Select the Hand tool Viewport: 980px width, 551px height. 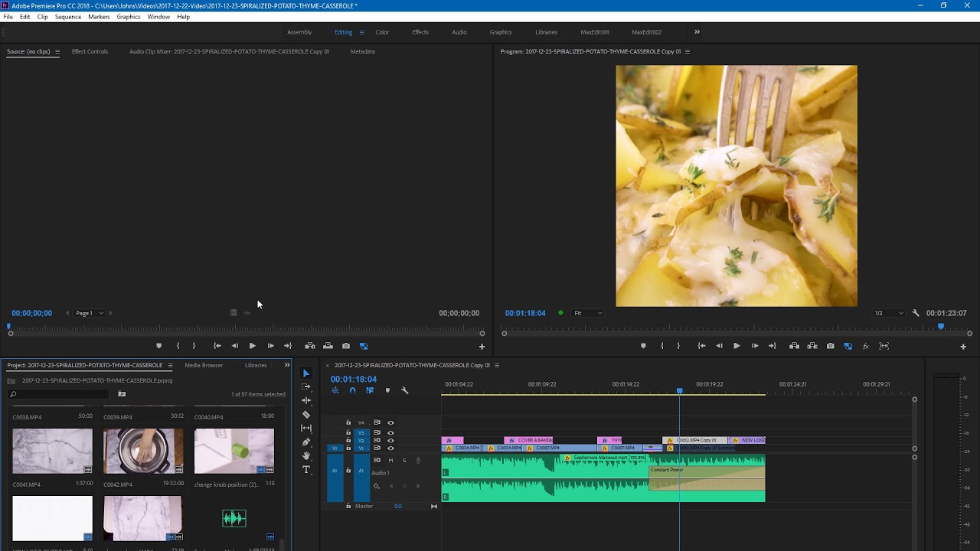(306, 455)
